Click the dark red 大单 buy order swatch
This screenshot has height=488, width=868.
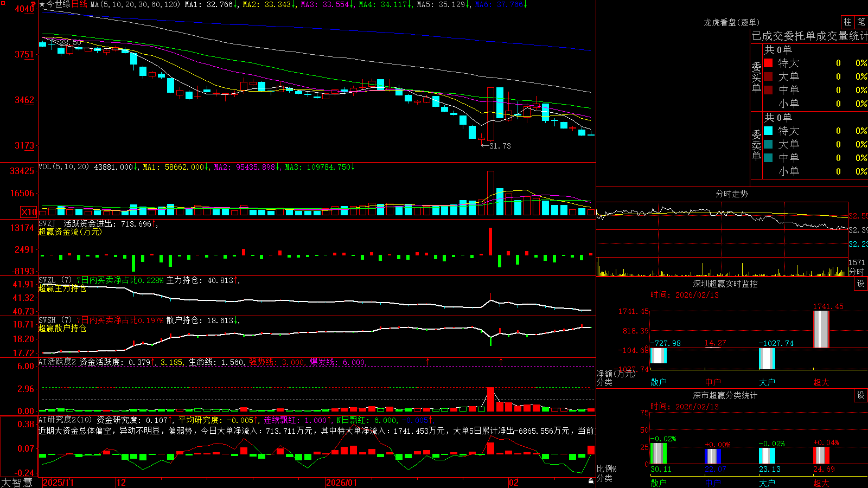coord(768,76)
